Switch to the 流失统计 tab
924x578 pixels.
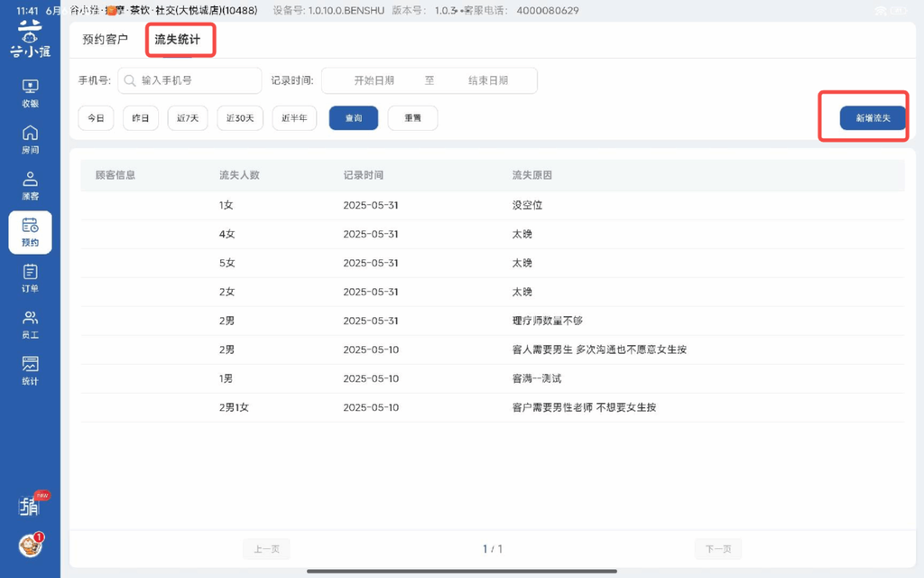pos(178,40)
